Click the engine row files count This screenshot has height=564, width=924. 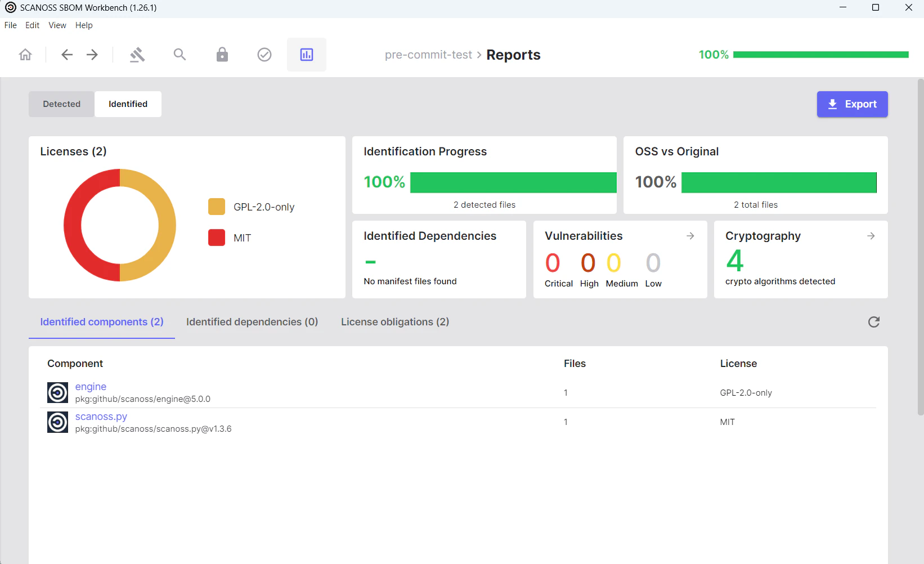[x=566, y=393]
